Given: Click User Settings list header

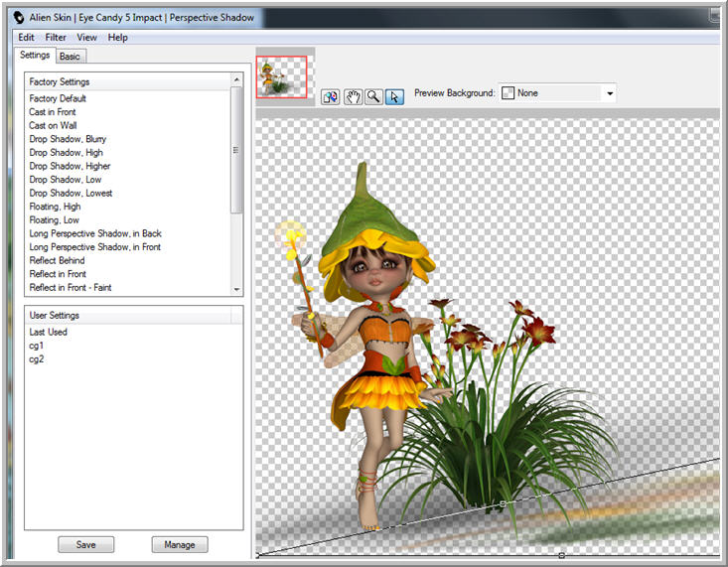Looking at the screenshot, I should tap(128, 315).
